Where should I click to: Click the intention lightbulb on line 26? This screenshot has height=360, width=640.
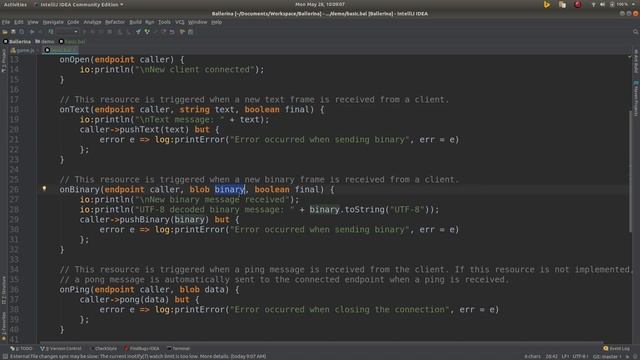44,189
